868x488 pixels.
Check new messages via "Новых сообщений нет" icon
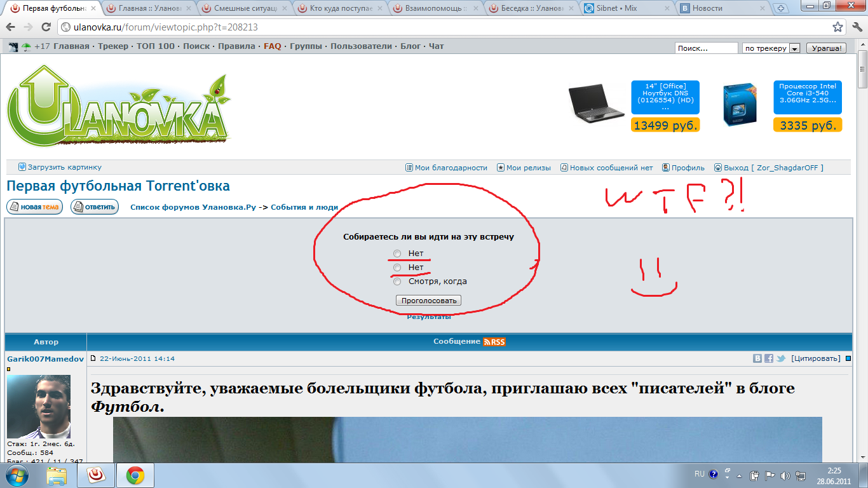point(564,167)
